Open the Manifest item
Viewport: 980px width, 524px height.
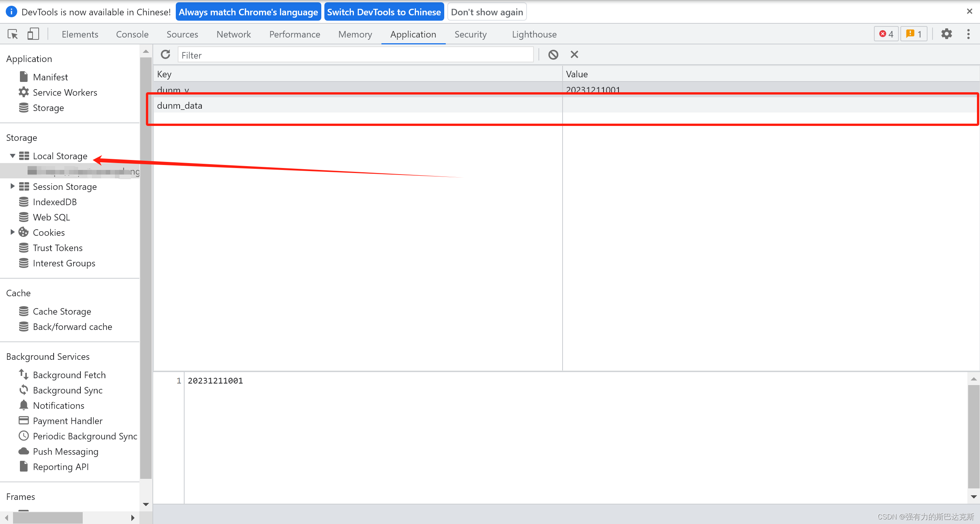coord(50,77)
